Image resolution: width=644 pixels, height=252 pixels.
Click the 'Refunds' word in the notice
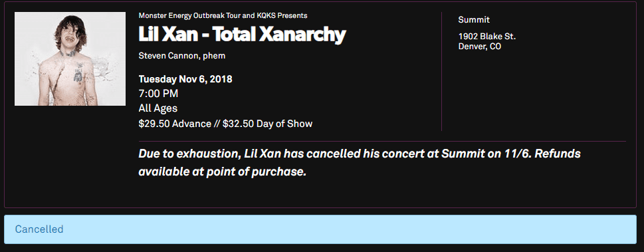click(x=558, y=154)
